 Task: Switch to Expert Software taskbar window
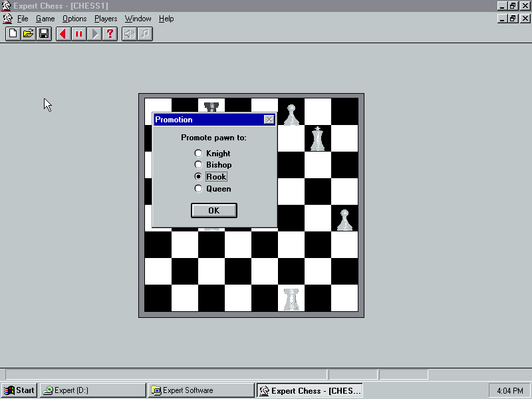[x=201, y=390]
